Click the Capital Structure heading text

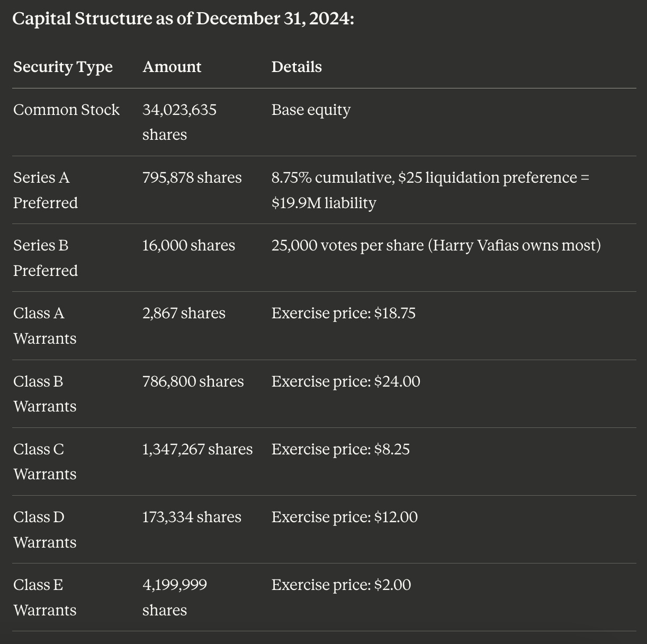(183, 19)
